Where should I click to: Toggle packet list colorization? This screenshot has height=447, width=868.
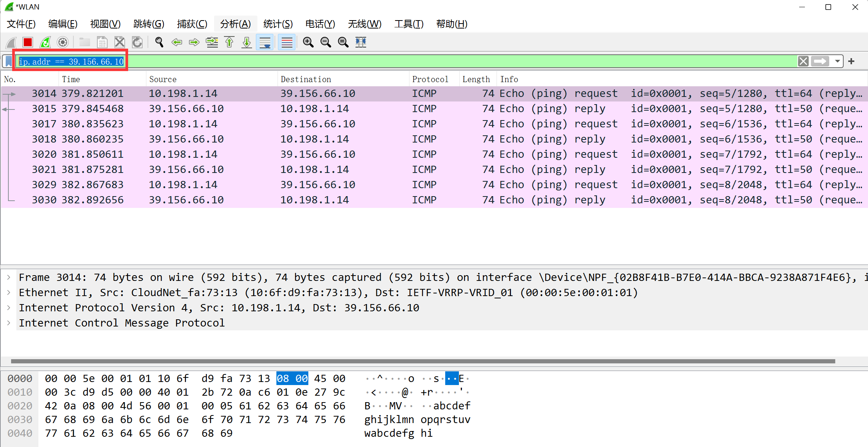(x=287, y=42)
